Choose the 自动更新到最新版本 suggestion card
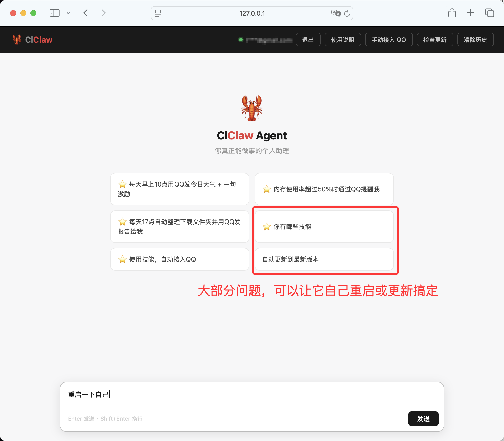 324,259
